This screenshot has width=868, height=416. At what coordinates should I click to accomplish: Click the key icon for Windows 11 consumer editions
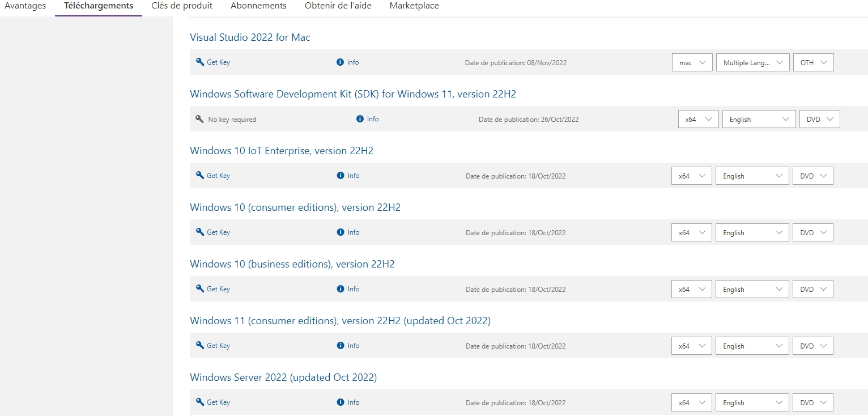[199, 345]
